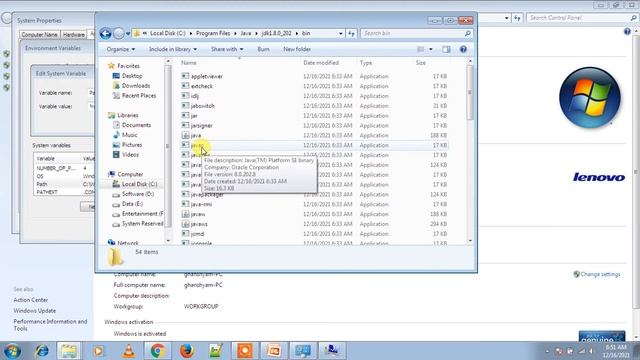Open Music library

129,135
